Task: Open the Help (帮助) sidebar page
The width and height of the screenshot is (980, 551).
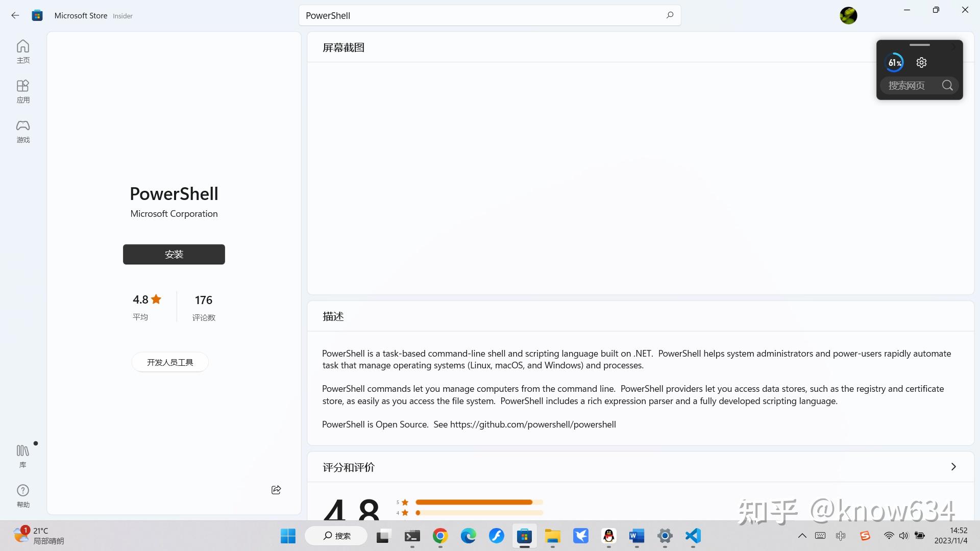Action: (x=23, y=495)
